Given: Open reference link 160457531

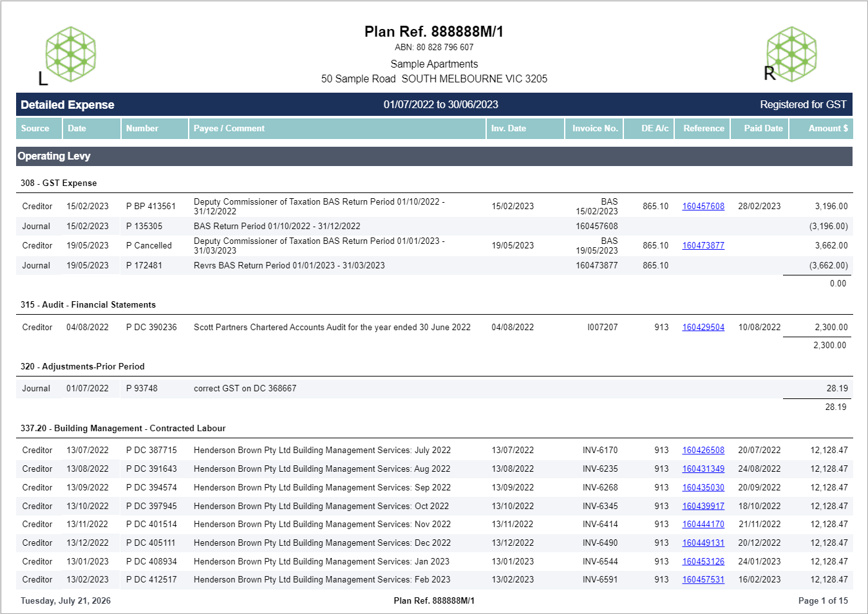Looking at the screenshot, I should pos(703,580).
